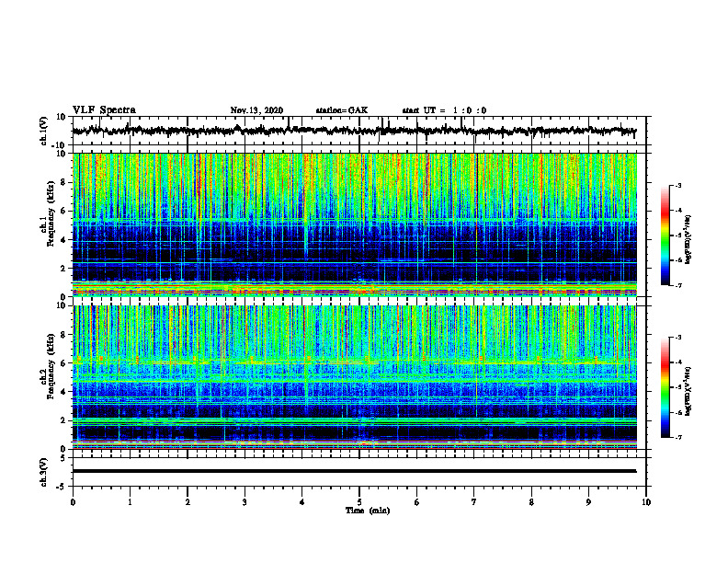
Task: Click the ch.3 flat voltage trace
Action: (354, 471)
